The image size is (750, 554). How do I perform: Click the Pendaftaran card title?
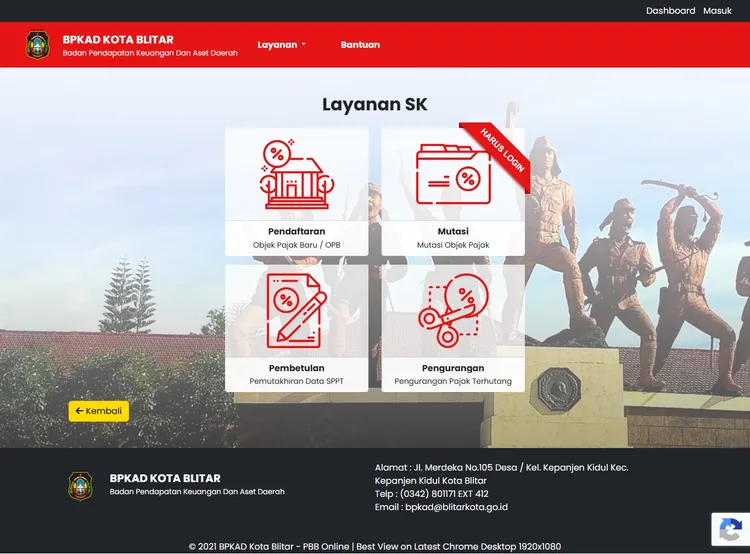coord(297,231)
